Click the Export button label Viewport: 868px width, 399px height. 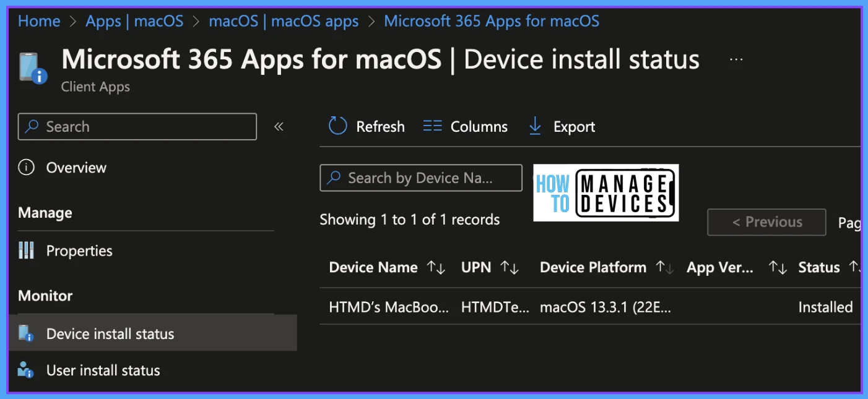click(575, 127)
